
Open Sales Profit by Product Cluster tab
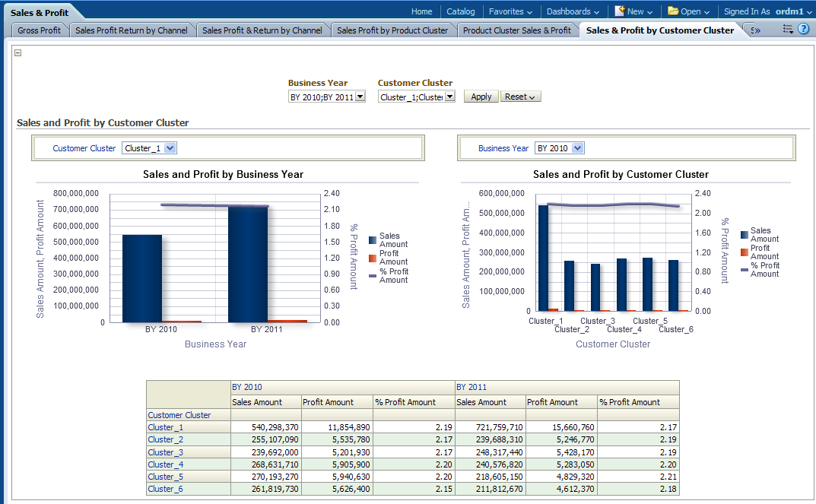pyautogui.click(x=392, y=30)
